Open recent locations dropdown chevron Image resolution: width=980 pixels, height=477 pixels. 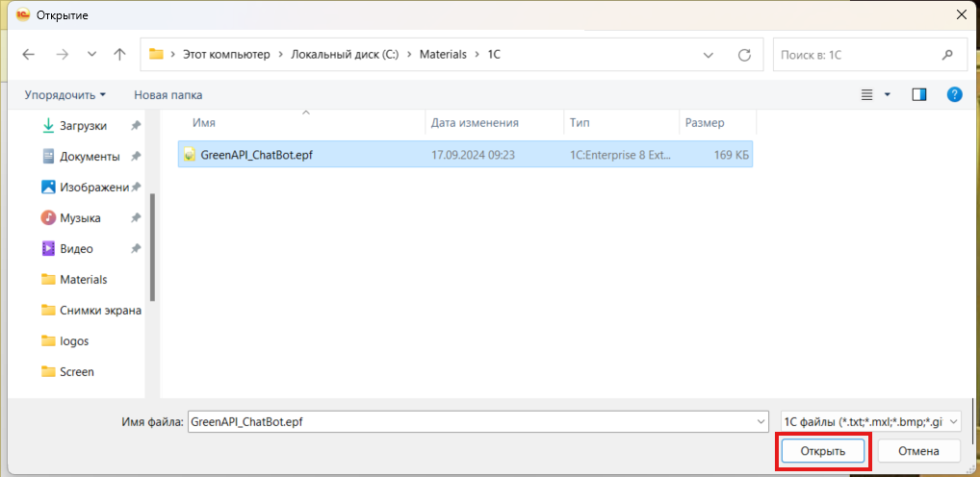pyautogui.click(x=92, y=55)
